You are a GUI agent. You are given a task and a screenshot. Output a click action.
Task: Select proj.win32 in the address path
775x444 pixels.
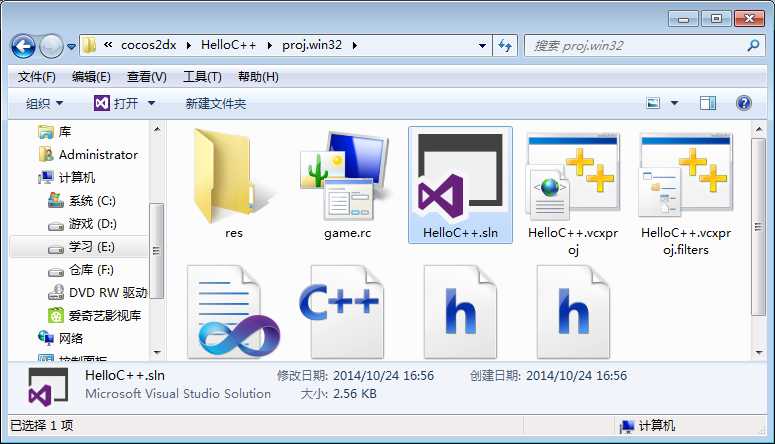click(x=312, y=45)
